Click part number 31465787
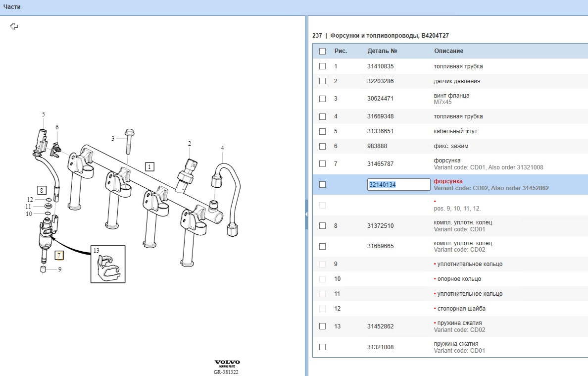Image resolution: width=588 pixels, height=376 pixels. click(380, 163)
